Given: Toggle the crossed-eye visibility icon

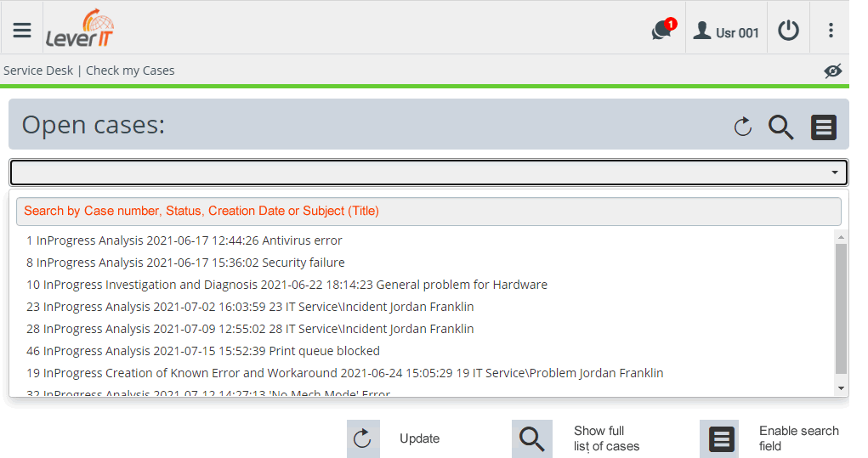Looking at the screenshot, I should (832, 71).
